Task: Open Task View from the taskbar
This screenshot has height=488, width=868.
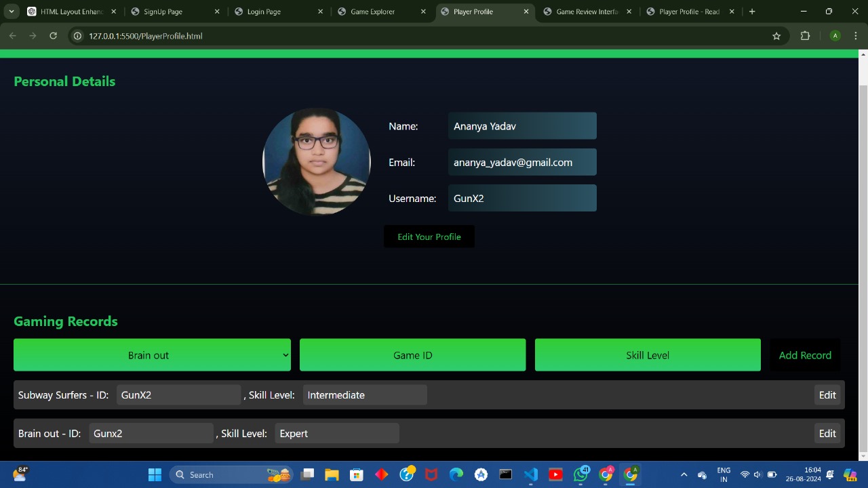Action: pyautogui.click(x=308, y=474)
